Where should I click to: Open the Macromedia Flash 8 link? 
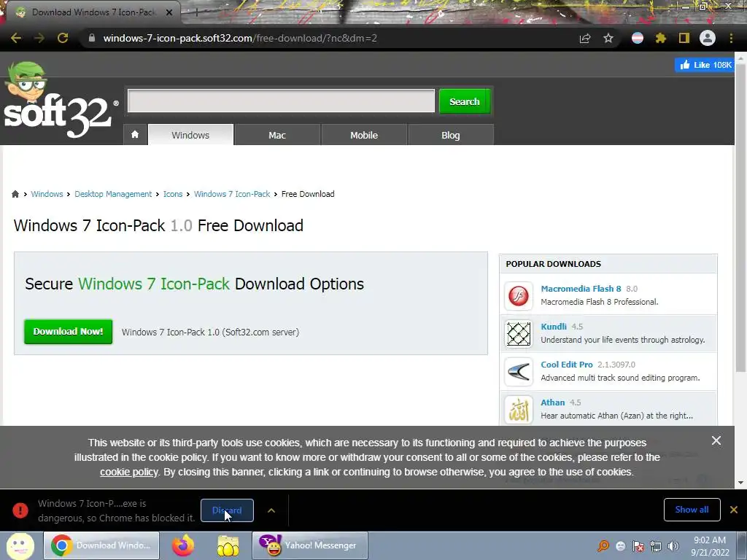[581, 289]
